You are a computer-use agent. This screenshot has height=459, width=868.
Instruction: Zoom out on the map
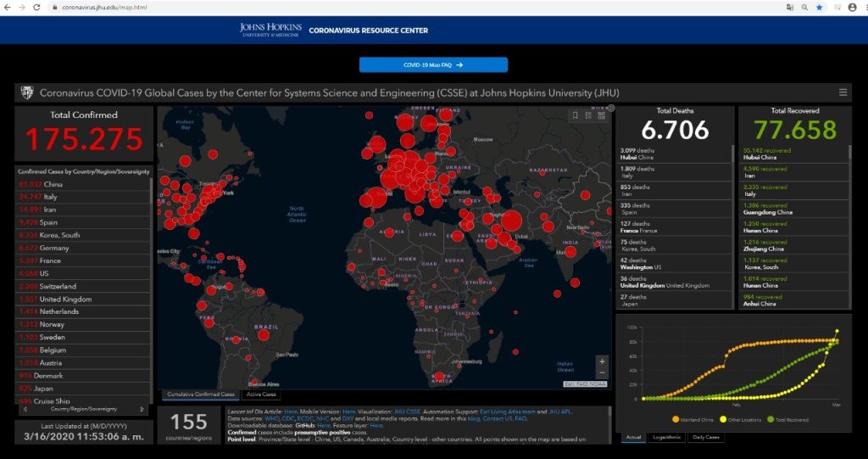point(602,373)
